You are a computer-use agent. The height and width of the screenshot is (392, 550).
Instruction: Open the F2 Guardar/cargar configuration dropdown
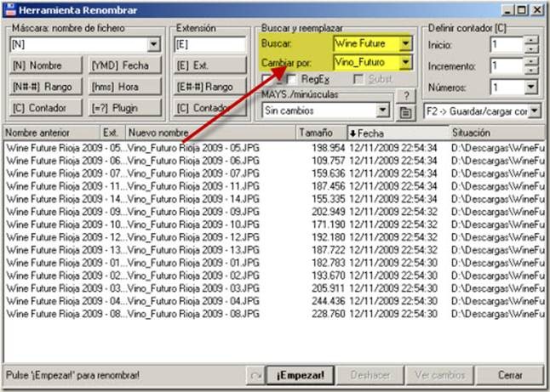click(533, 111)
